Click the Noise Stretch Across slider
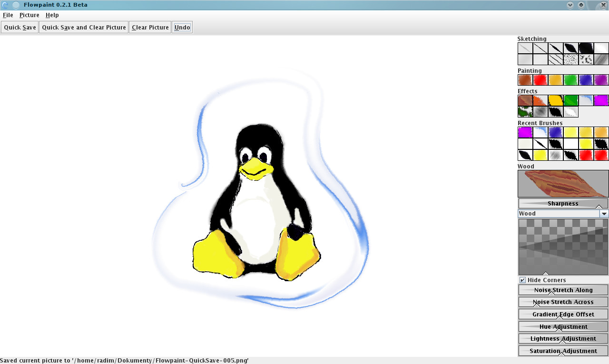This screenshot has height=364, width=609. coord(563,302)
